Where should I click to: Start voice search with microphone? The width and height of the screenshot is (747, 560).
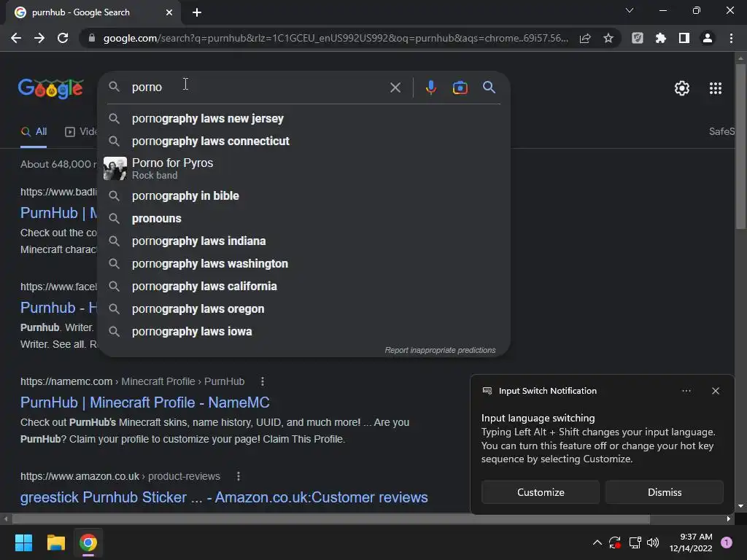click(x=430, y=87)
